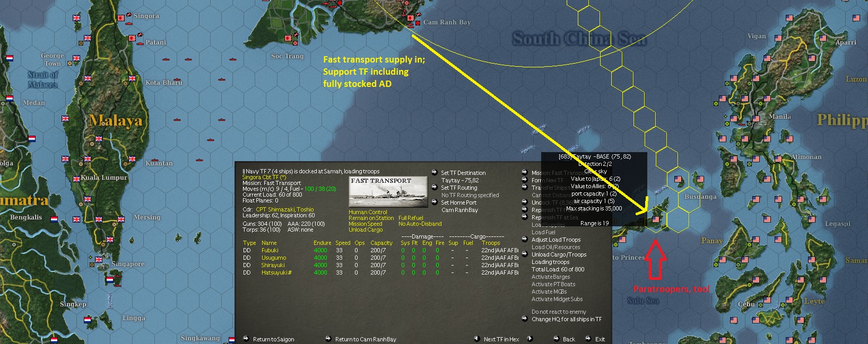The image size is (868, 344).
Task: Go Back from the task force screen
Action: 569,339
